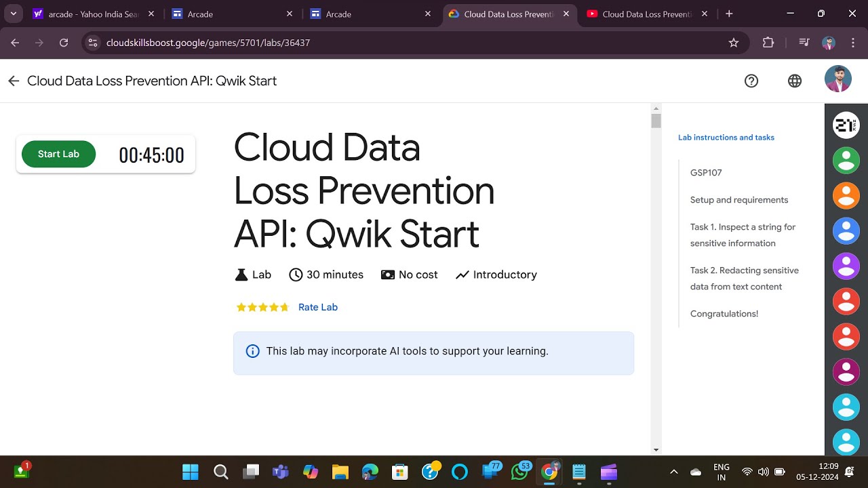Open the media controls icon
This screenshot has width=868, height=488.
(x=804, y=43)
